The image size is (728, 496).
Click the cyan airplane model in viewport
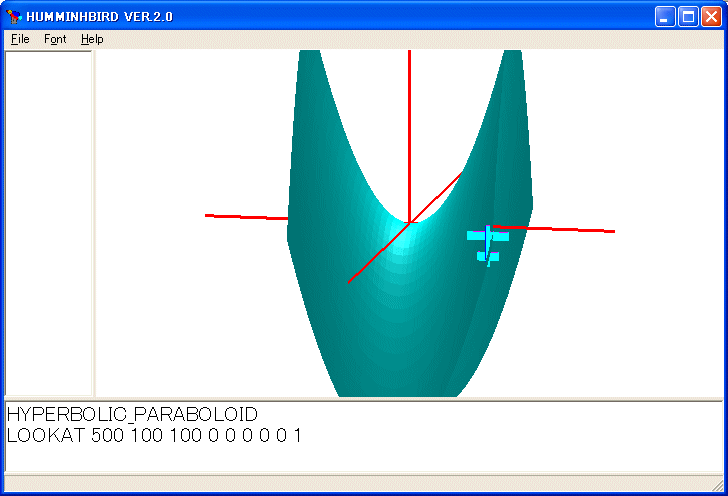click(488, 245)
